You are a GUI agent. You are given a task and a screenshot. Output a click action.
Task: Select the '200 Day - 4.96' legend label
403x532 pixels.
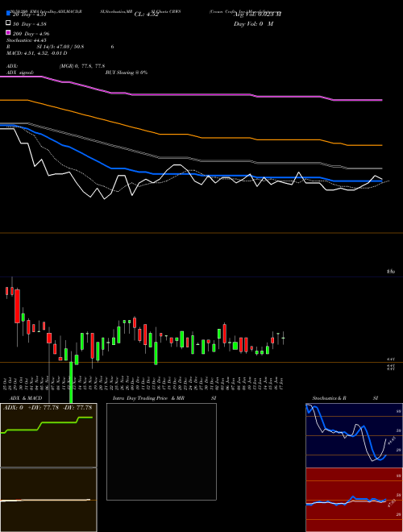tap(31, 34)
